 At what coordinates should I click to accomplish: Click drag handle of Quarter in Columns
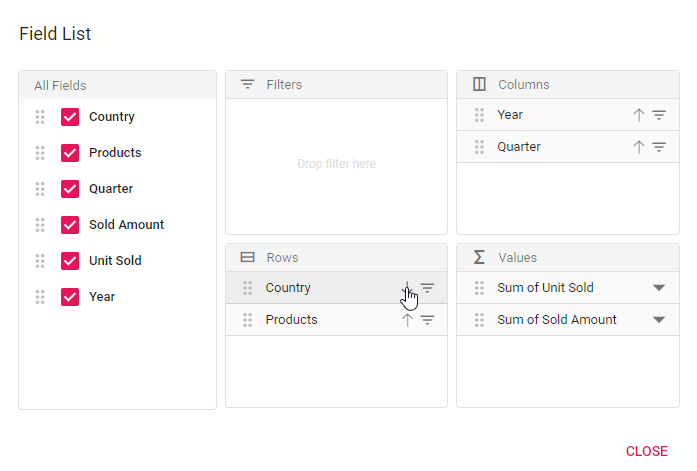[479, 147]
